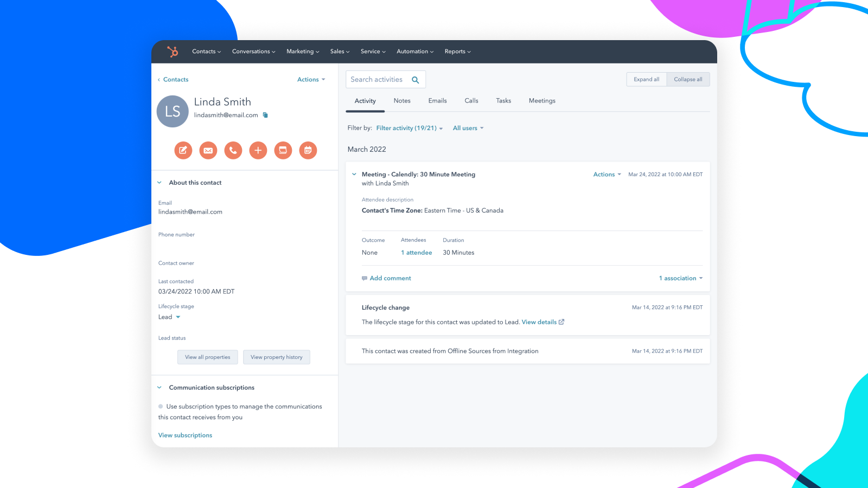
Task: Click the sidebar email value lindasmith@email.com
Action: 190,212
